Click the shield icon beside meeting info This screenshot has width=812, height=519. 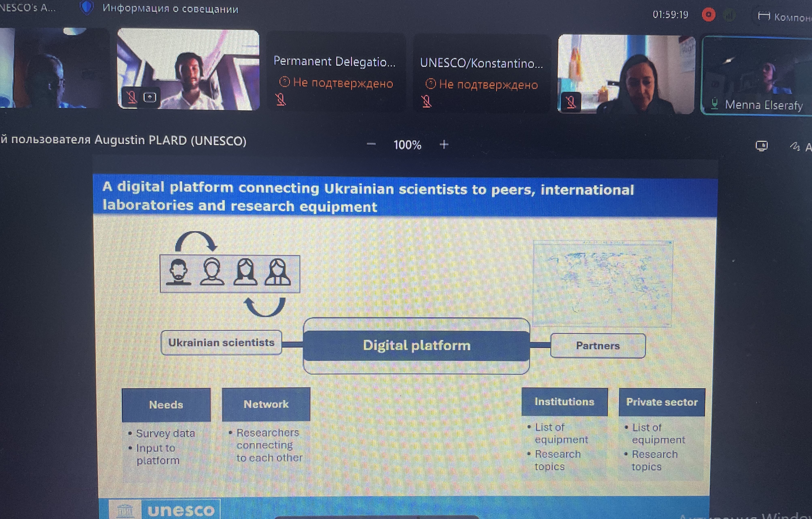[86, 7]
